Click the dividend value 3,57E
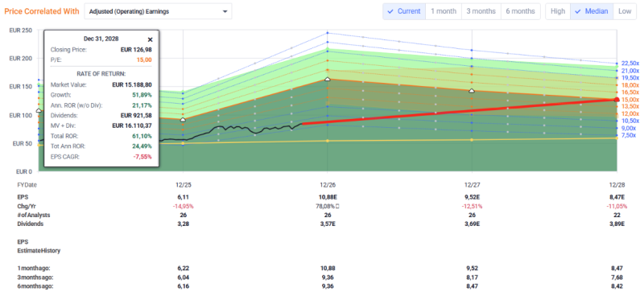 point(328,224)
